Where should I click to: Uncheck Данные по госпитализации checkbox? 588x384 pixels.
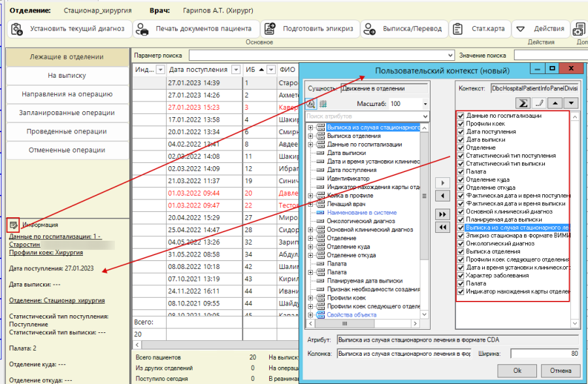click(x=461, y=116)
